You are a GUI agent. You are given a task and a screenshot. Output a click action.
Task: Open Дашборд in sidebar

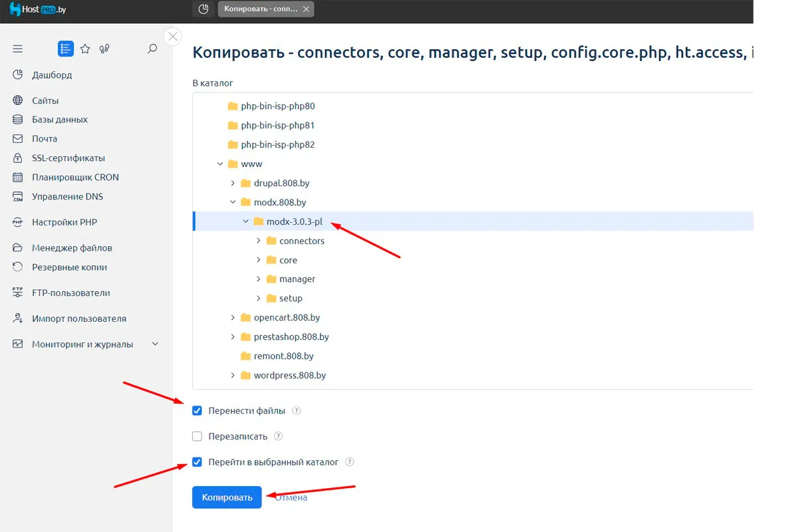52,75
